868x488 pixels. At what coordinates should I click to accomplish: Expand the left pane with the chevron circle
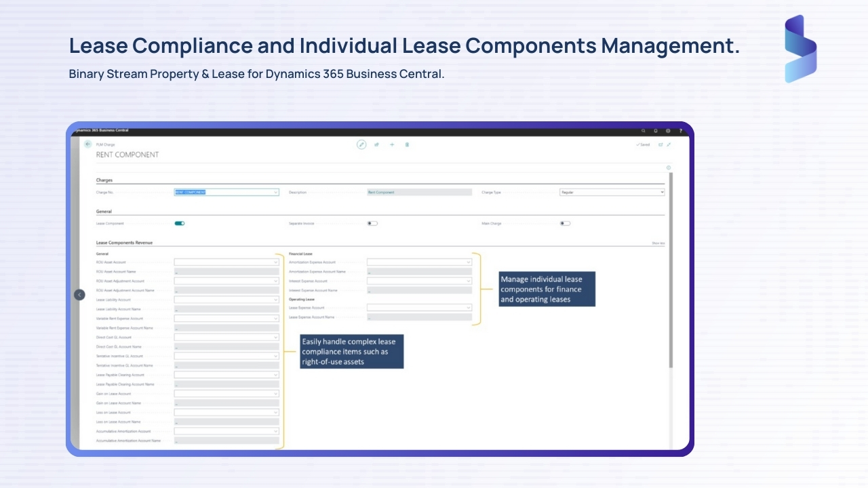pos(79,295)
